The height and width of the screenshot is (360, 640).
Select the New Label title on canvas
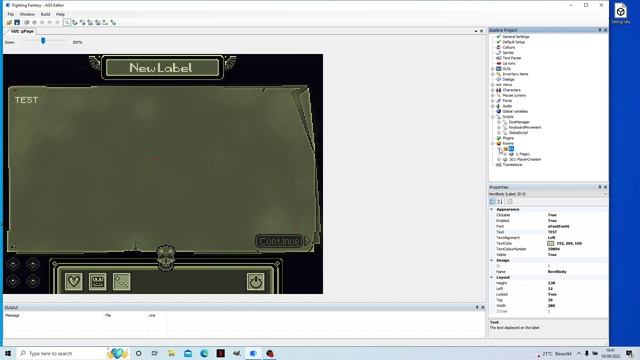[161, 68]
